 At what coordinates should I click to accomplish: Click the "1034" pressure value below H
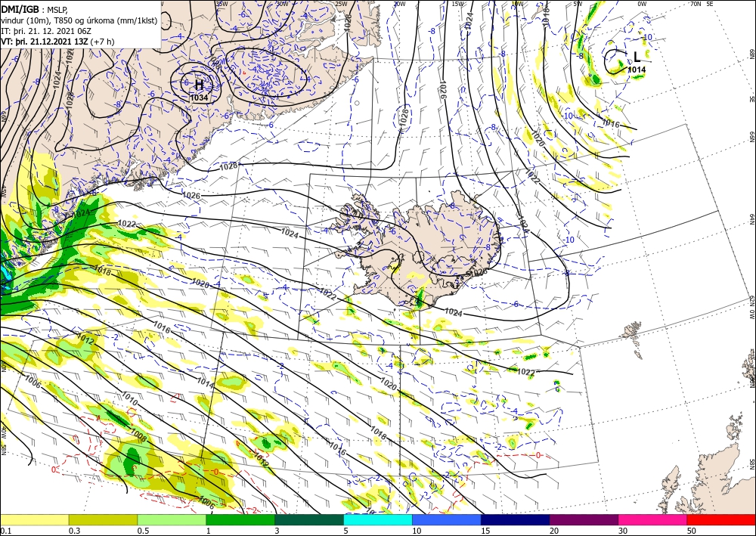[x=199, y=98]
